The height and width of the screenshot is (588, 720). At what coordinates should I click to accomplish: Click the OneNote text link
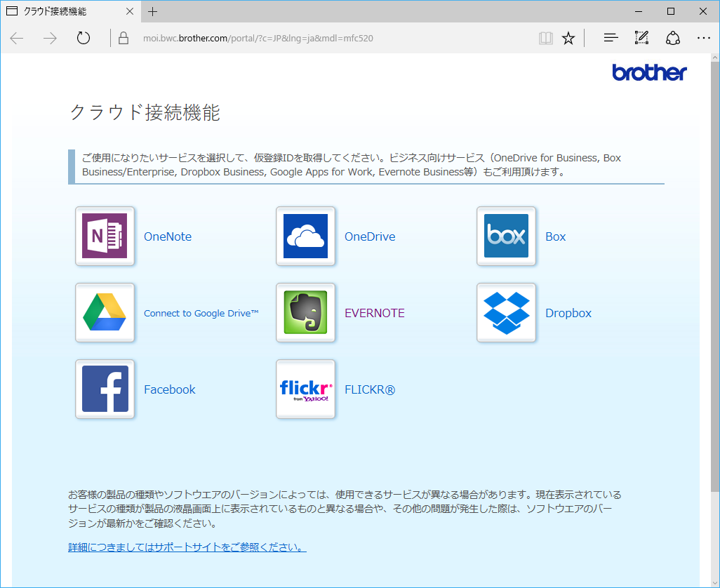[168, 236]
